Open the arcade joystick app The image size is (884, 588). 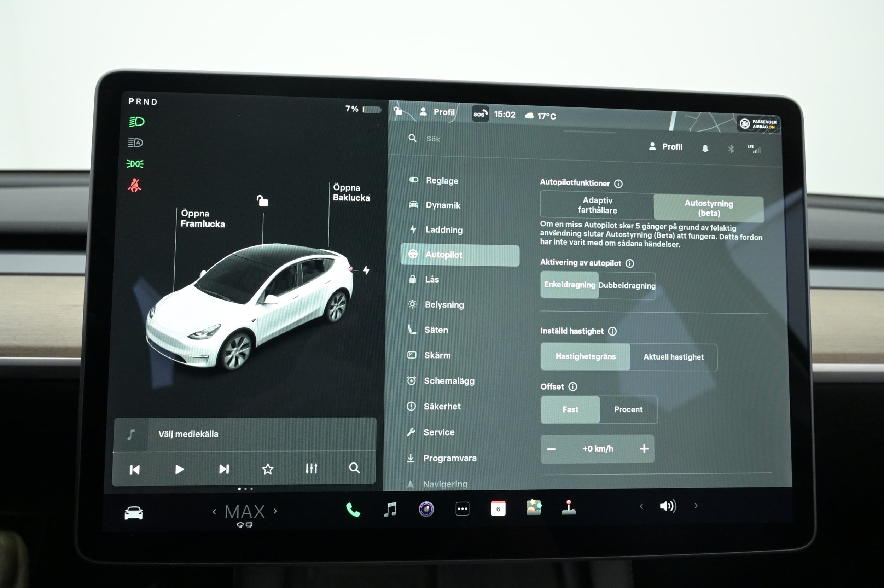(569, 508)
